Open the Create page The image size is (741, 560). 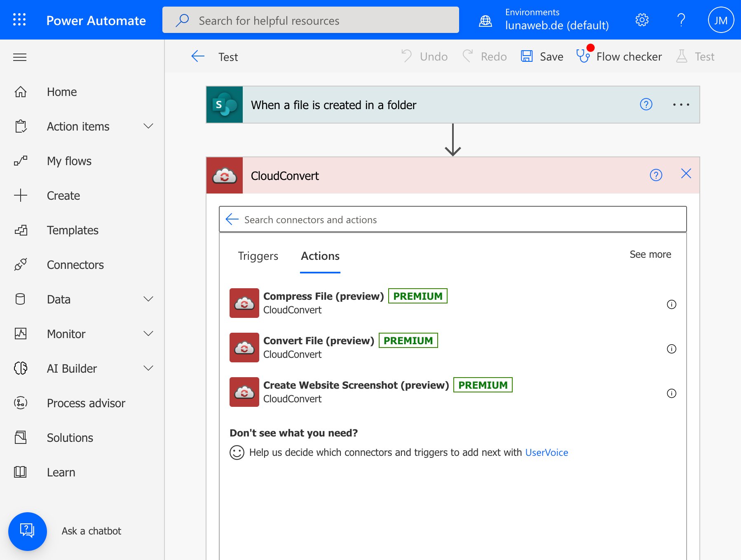point(63,196)
